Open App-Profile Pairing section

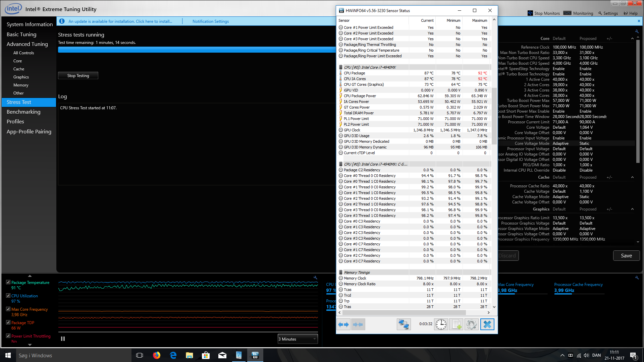click(29, 131)
